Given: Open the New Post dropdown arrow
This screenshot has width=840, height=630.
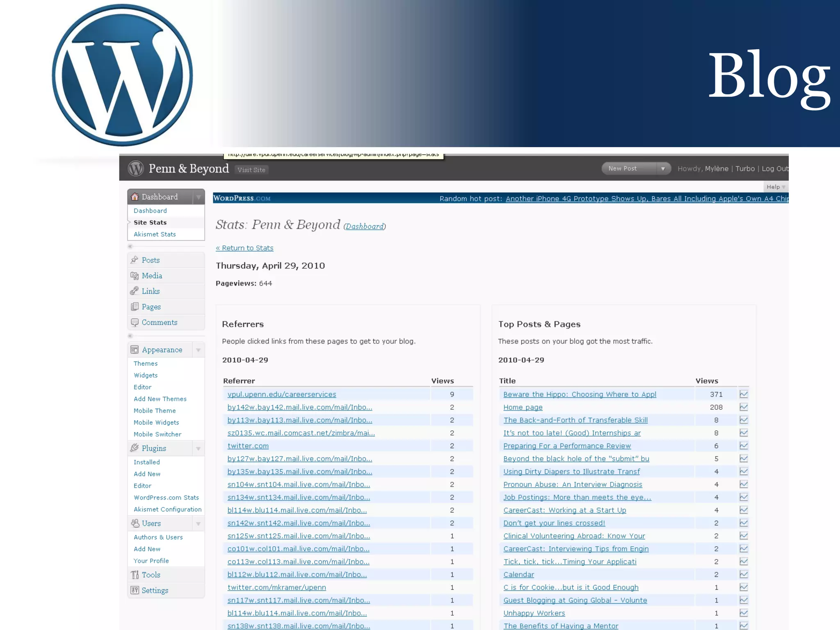Looking at the screenshot, I should (663, 169).
